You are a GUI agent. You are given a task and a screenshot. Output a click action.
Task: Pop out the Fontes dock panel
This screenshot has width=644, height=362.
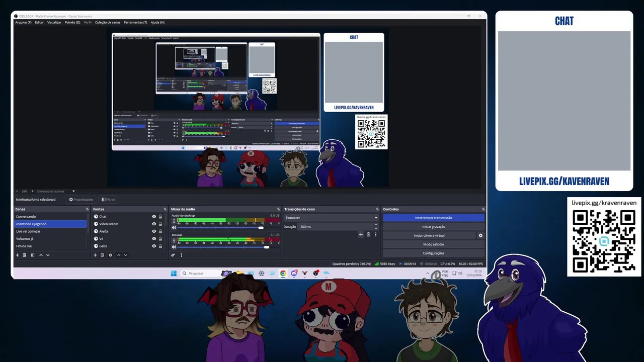point(165,209)
